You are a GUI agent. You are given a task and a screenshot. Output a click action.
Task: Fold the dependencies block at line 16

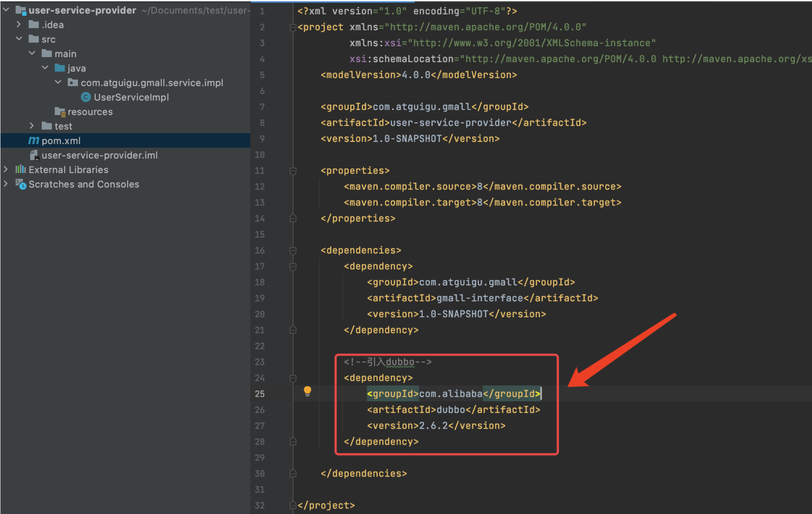point(293,251)
